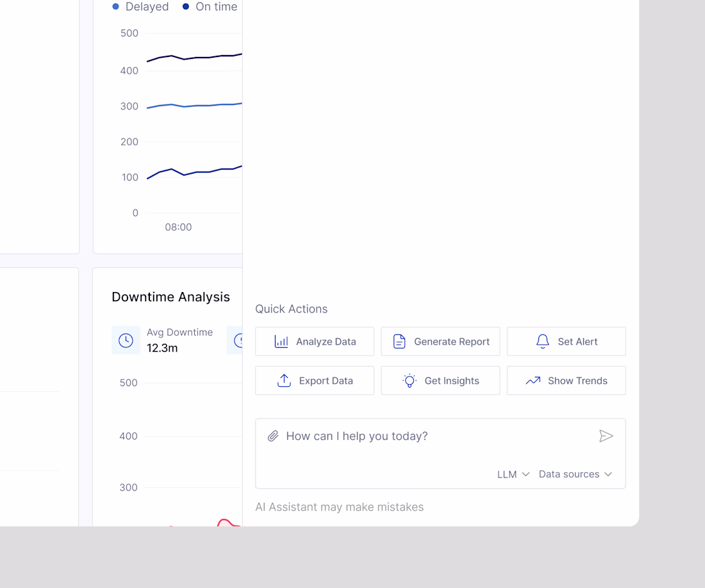
Task: Click the lightbulb icon in Get Insights
Action: tap(410, 380)
